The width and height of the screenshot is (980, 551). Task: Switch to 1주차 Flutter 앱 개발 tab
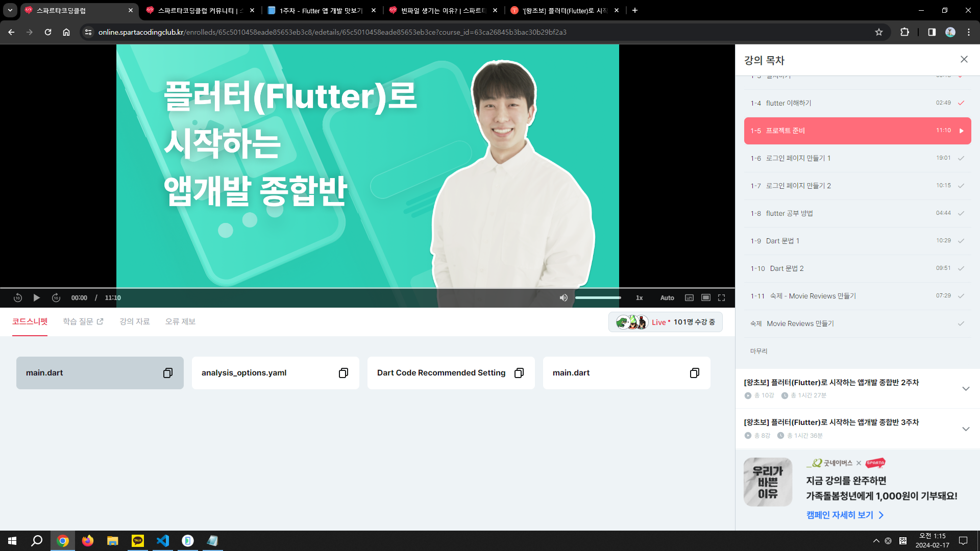[x=322, y=10]
